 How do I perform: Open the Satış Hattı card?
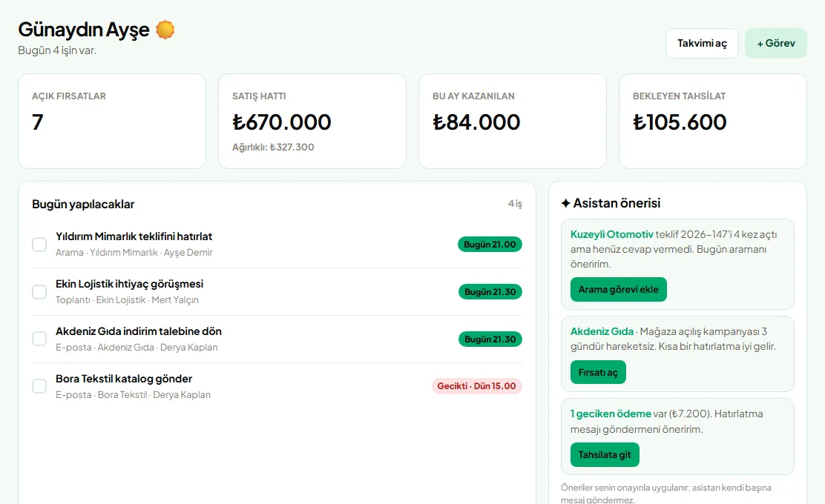tap(312, 121)
